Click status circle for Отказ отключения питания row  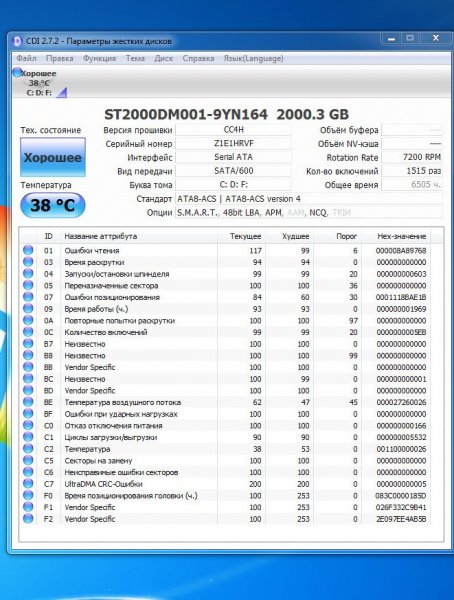[28, 426]
